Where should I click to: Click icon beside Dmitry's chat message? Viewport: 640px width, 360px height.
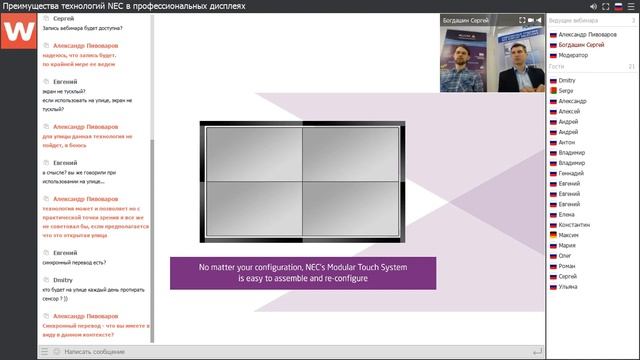(x=46, y=280)
